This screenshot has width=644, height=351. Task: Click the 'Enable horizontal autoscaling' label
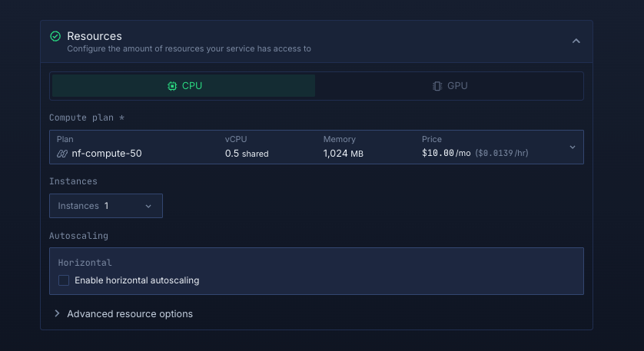coord(137,280)
